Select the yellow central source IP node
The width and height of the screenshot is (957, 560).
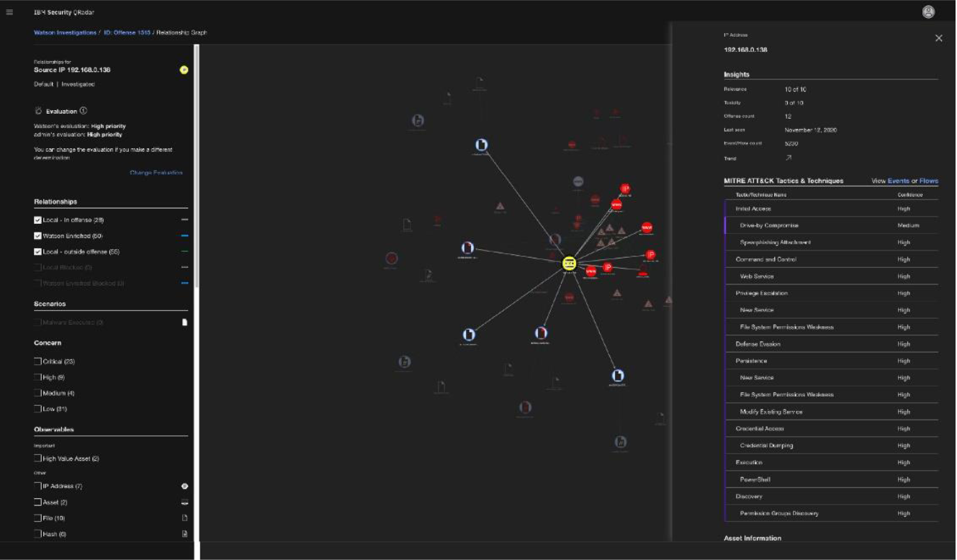point(569,263)
